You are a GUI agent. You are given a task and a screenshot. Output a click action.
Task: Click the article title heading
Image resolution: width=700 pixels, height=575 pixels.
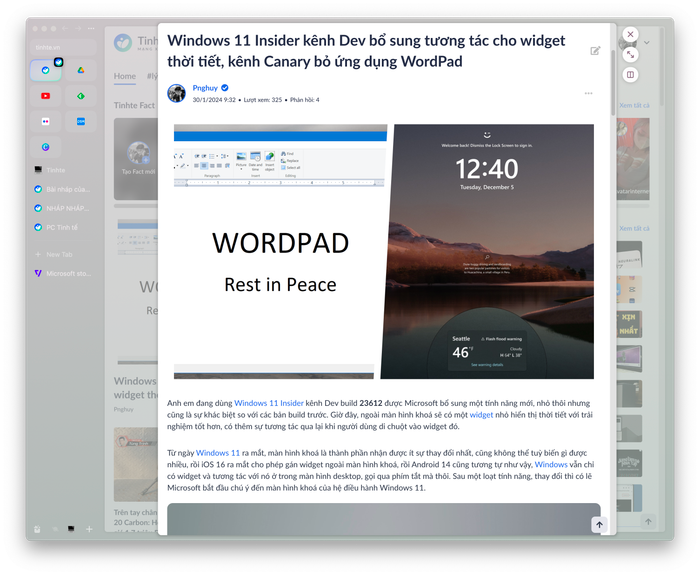366,50
